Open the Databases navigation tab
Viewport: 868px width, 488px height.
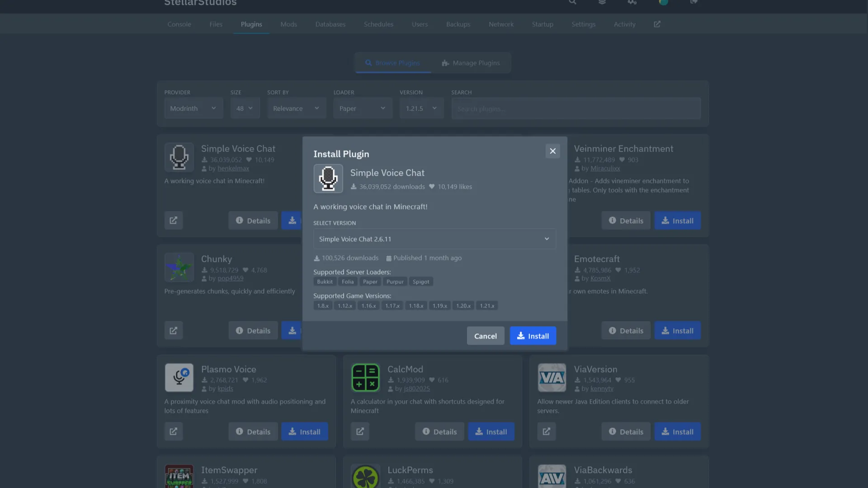coord(330,24)
